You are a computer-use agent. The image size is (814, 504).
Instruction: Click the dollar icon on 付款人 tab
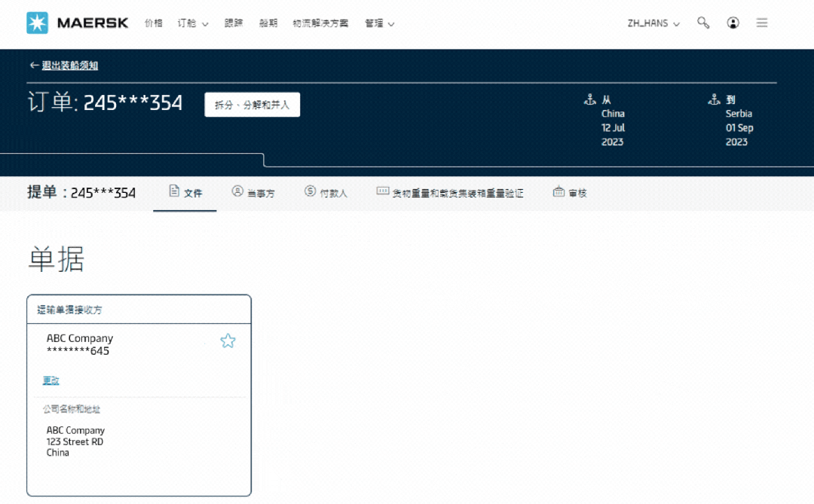coord(310,191)
